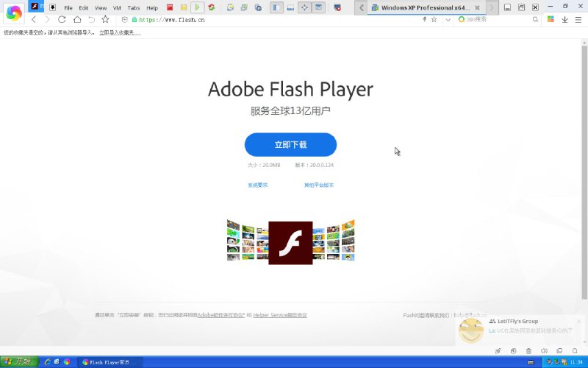
Task: Go forward in the browser
Action: tap(47, 20)
